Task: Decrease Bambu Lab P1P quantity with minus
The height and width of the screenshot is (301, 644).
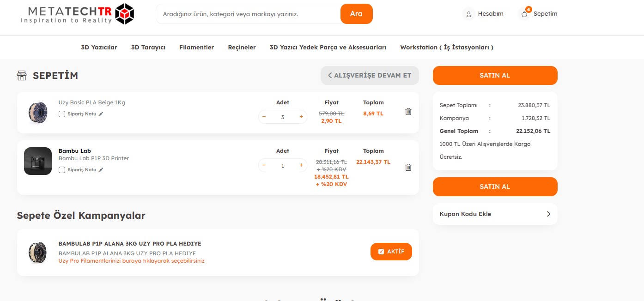Action: [x=264, y=165]
